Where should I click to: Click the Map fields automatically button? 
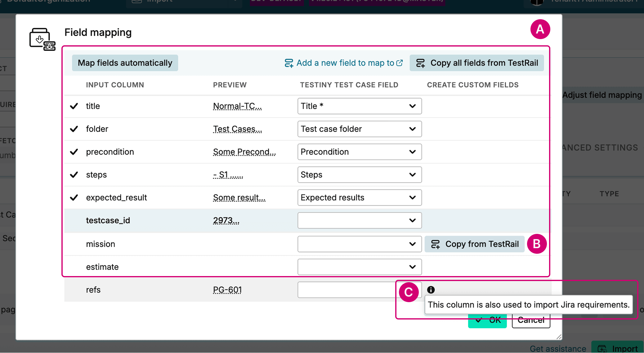tap(125, 63)
